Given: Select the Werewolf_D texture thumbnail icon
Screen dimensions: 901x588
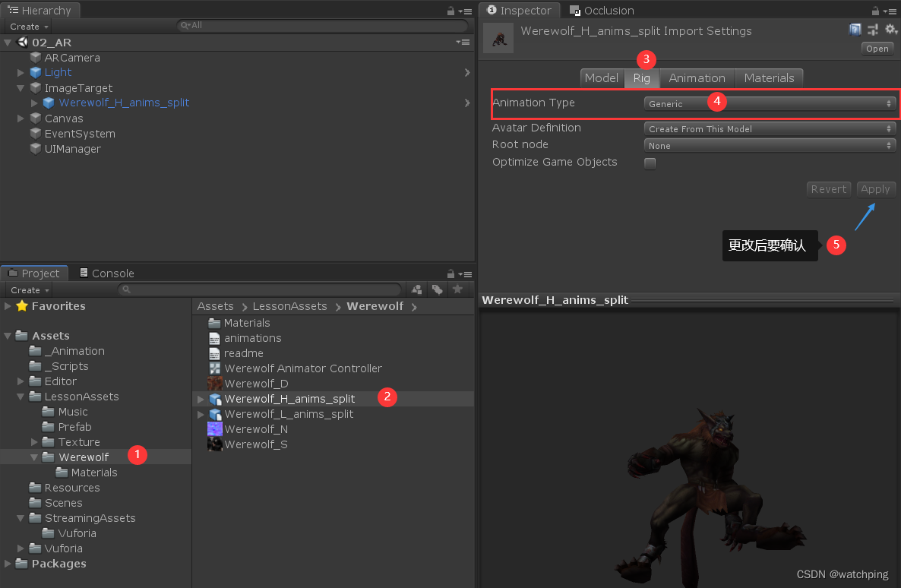Looking at the screenshot, I should tap(215, 384).
